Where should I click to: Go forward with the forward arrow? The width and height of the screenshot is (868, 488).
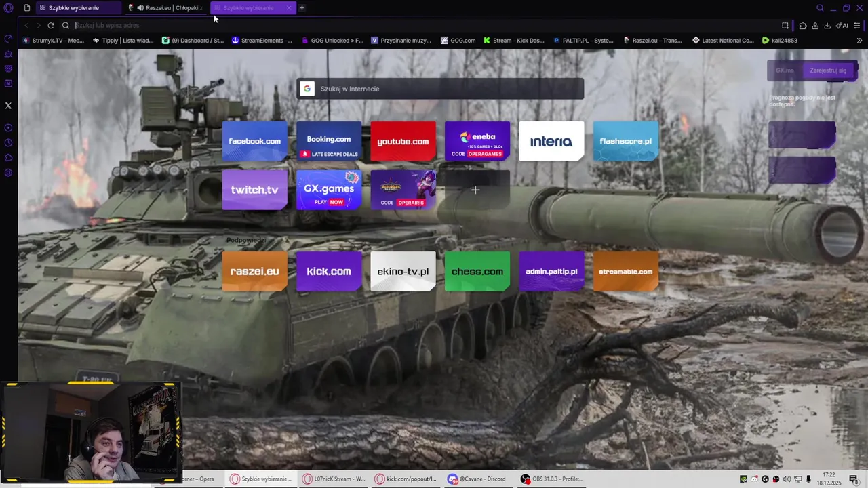(38, 26)
